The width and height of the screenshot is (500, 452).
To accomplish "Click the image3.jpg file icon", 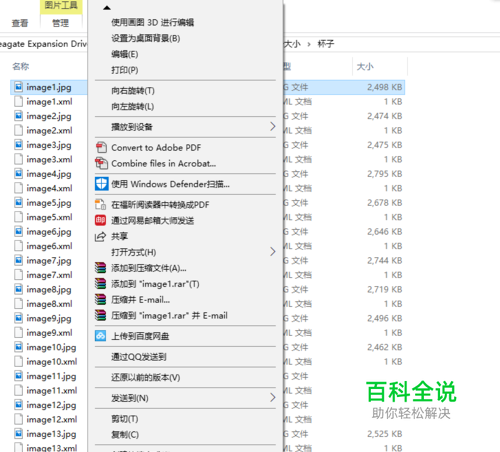I will (x=19, y=145).
